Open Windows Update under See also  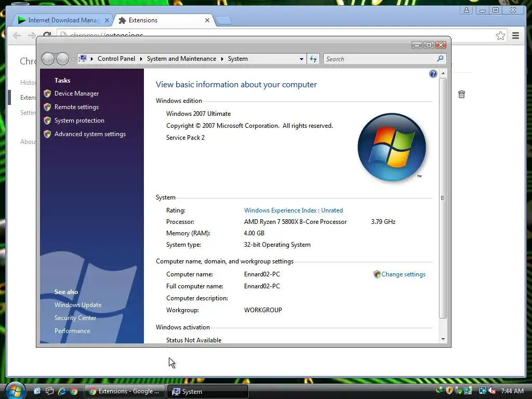(x=78, y=304)
